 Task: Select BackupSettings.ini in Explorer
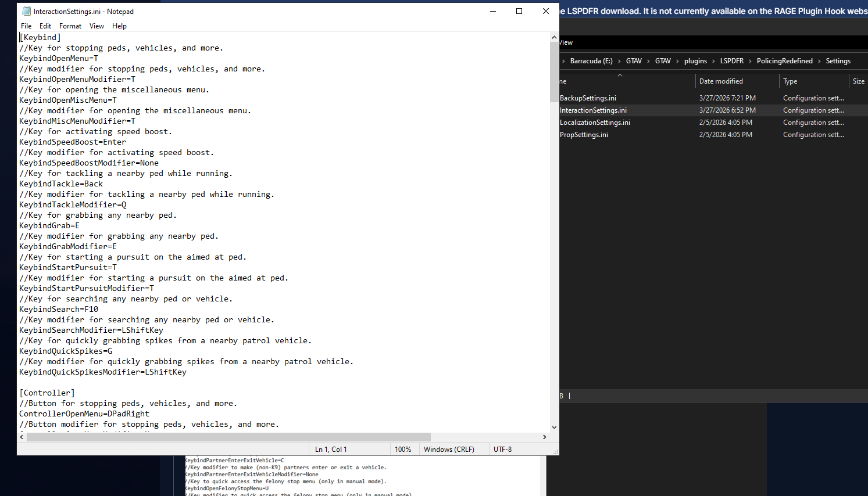(x=588, y=98)
